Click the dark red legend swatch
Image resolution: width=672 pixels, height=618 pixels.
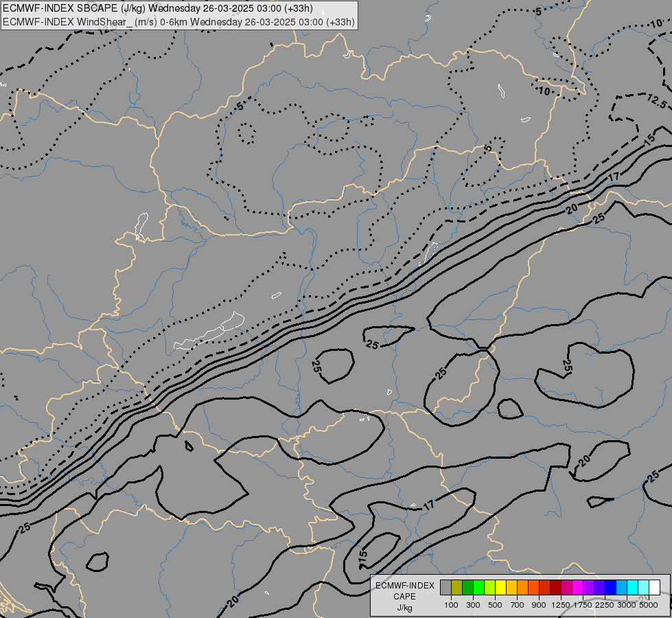point(556,587)
